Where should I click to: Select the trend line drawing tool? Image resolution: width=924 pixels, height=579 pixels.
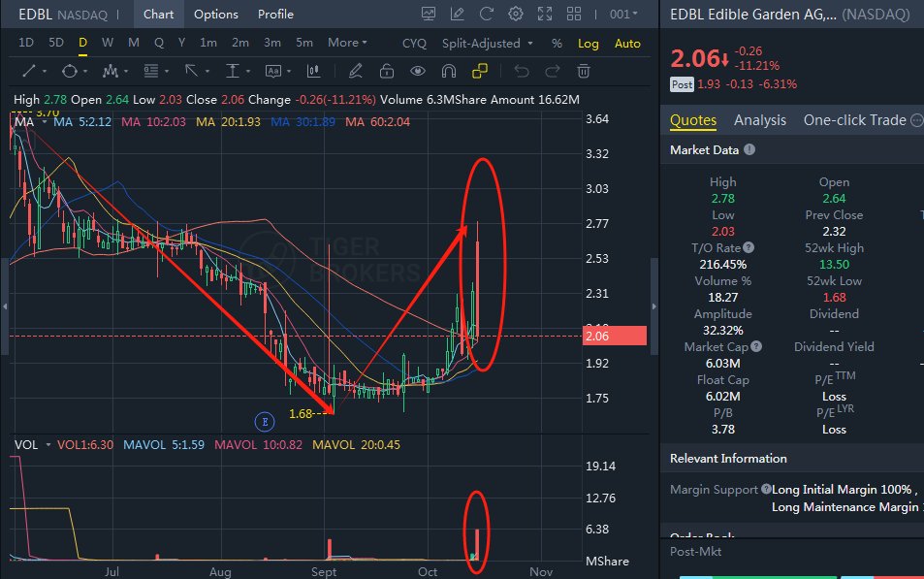(x=28, y=72)
